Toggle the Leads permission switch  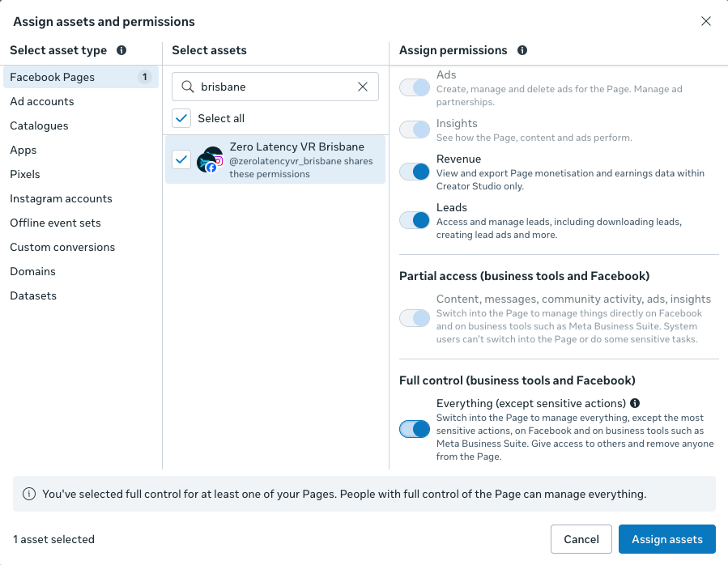[415, 220]
